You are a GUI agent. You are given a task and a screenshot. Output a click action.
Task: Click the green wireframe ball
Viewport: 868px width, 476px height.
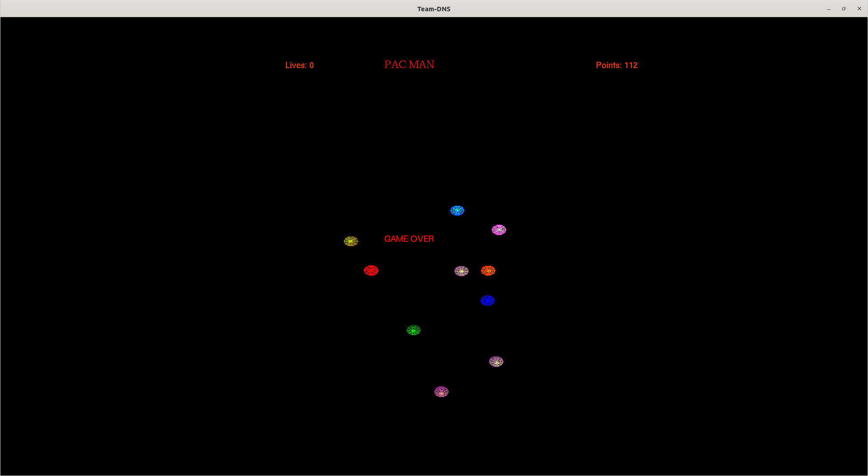[414, 330]
